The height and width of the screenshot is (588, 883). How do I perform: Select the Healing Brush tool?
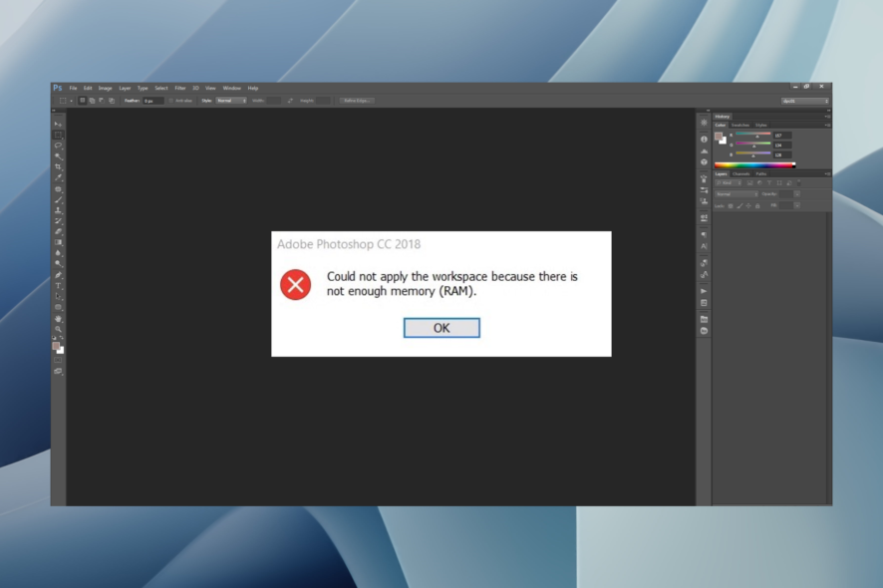58,189
